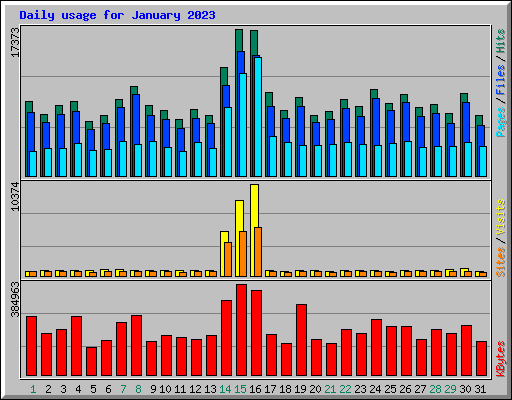Screen dimensions: 512x400
Task: Click day 20 on the x-axis
Action: pyautogui.click(x=315, y=389)
